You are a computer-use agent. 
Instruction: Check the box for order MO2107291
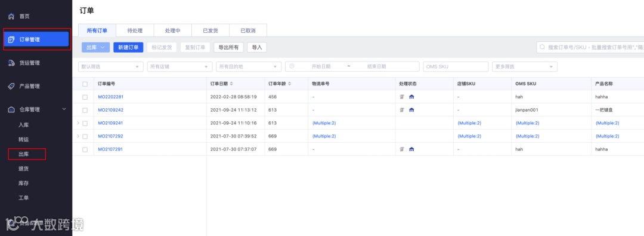point(85,149)
